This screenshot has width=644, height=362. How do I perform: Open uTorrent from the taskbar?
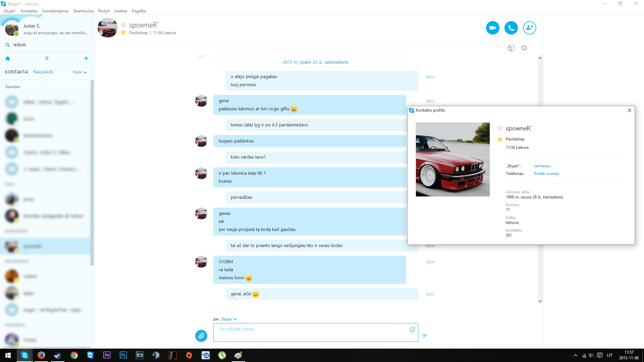tap(222, 355)
